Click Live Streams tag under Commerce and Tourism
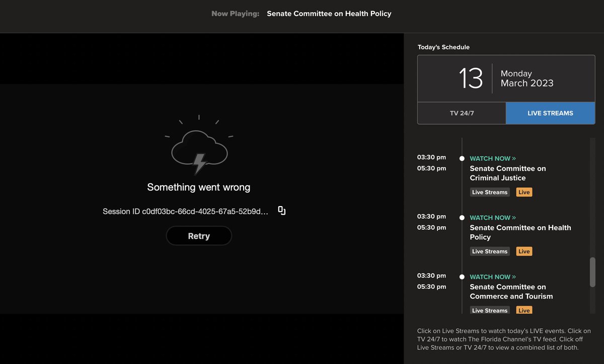 coord(490,310)
